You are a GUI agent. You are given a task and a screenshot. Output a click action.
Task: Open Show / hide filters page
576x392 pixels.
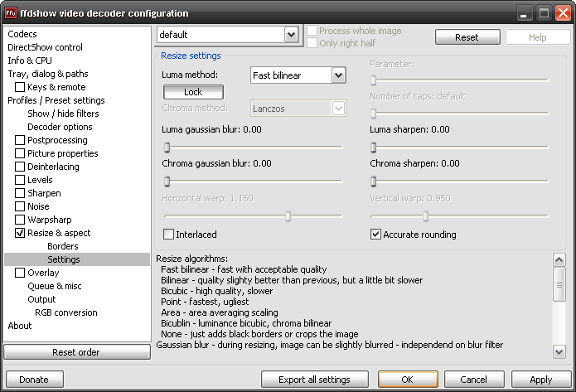(63, 114)
